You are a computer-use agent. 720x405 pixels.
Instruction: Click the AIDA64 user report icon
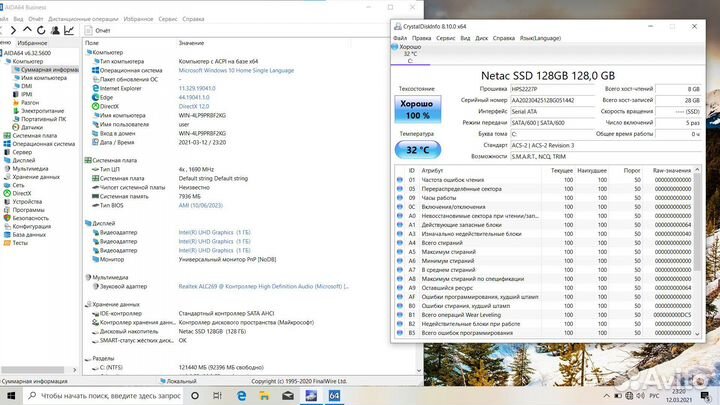point(55,30)
